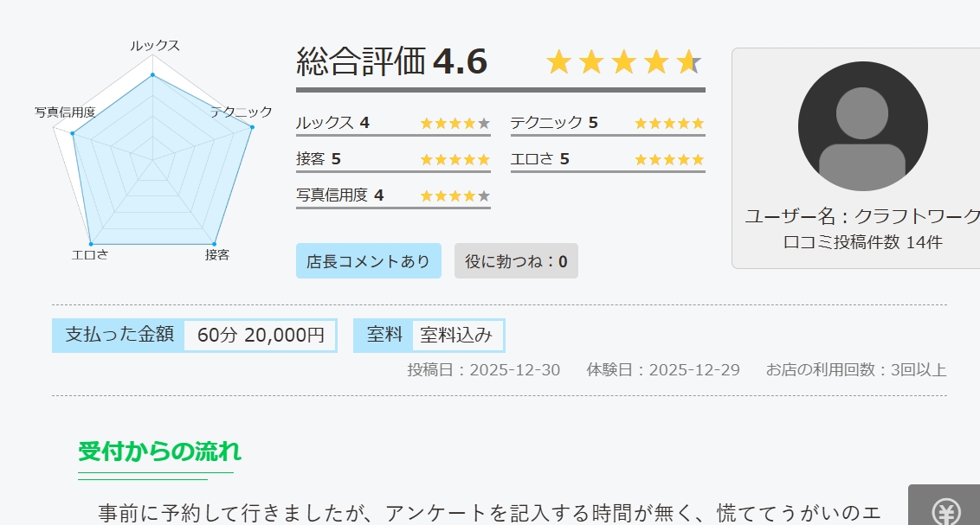980x525 pixels.
Task: Click the overall rating gold stars
Action: tap(623, 62)
